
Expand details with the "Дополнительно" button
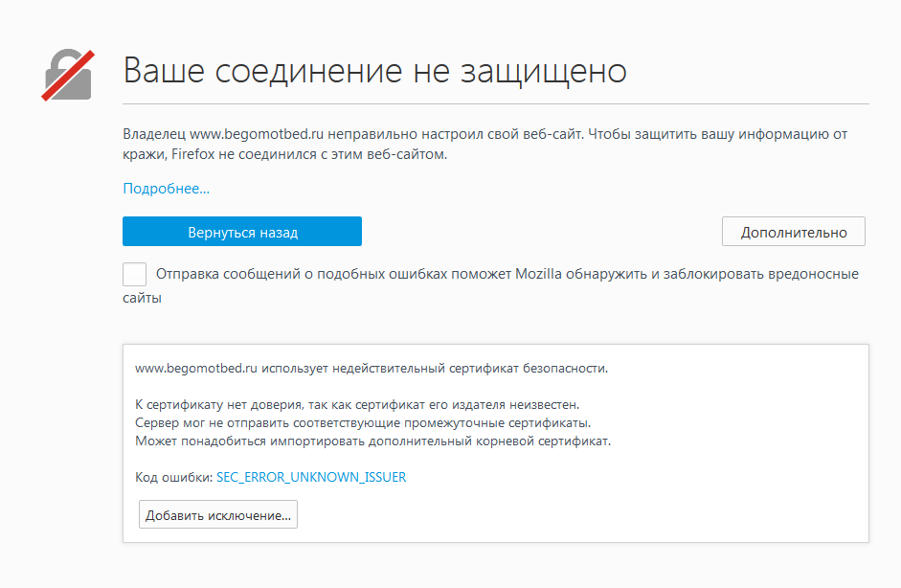(x=793, y=232)
